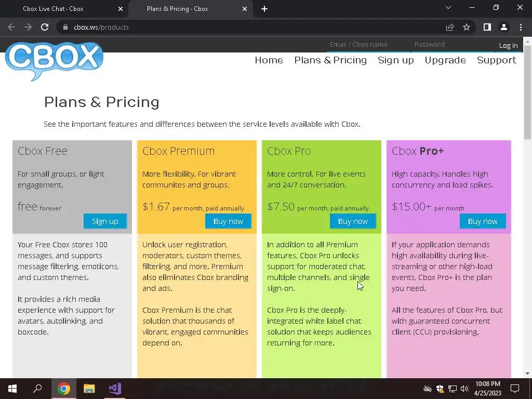The image size is (532, 399).
Task: Open the tab search chevron
Action: point(448,7)
